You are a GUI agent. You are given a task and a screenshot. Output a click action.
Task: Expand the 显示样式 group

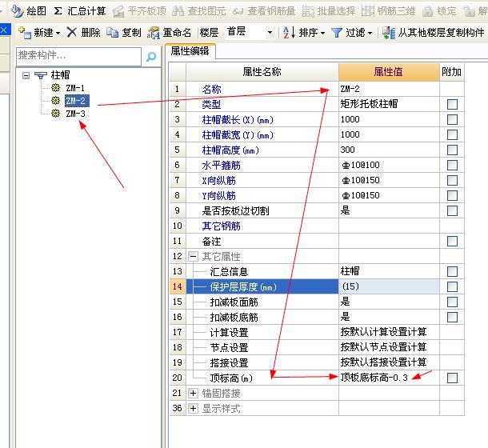point(193,409)
